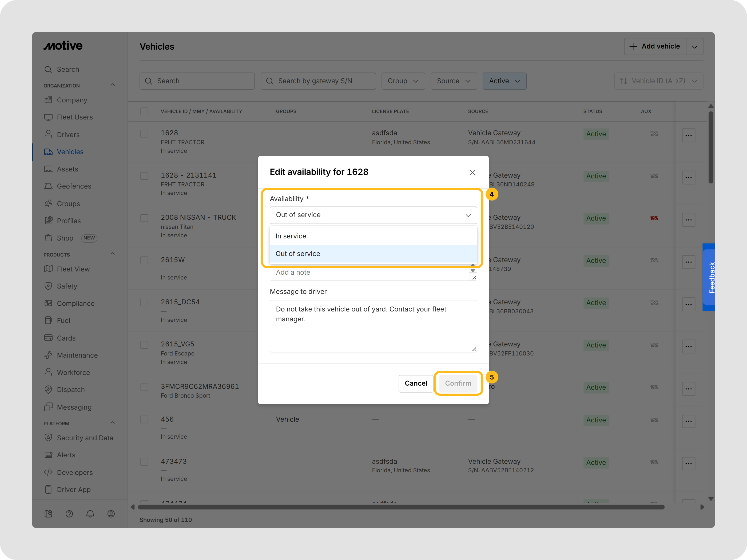Toggle the select-all vehicles checkbox
This screenshot has width=747, height=560.
tap(144, 111)
